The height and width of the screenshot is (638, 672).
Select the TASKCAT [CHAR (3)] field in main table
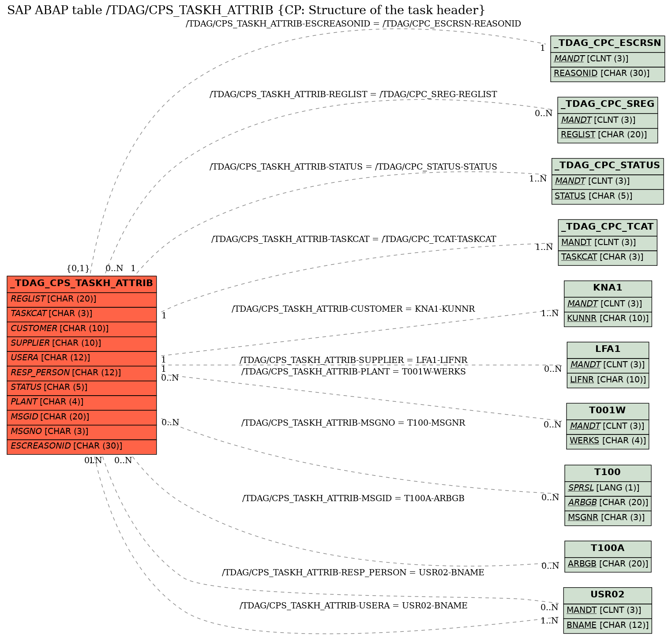tap(82, 314)
